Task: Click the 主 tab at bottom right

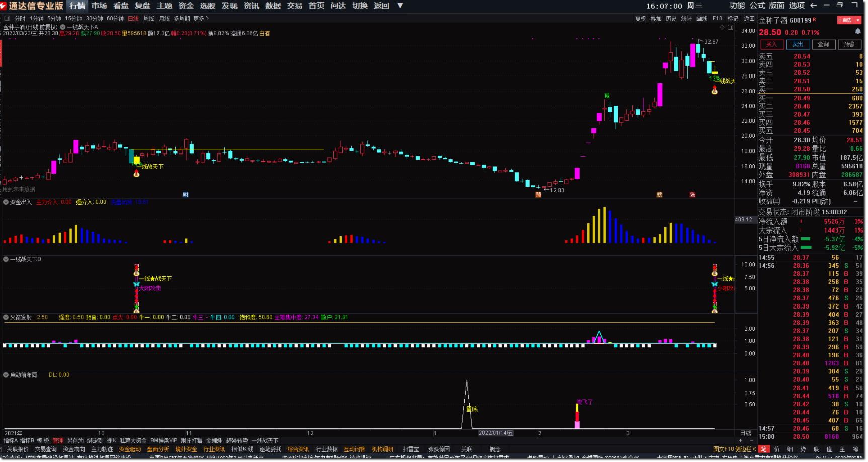Action: pos(842,449)
